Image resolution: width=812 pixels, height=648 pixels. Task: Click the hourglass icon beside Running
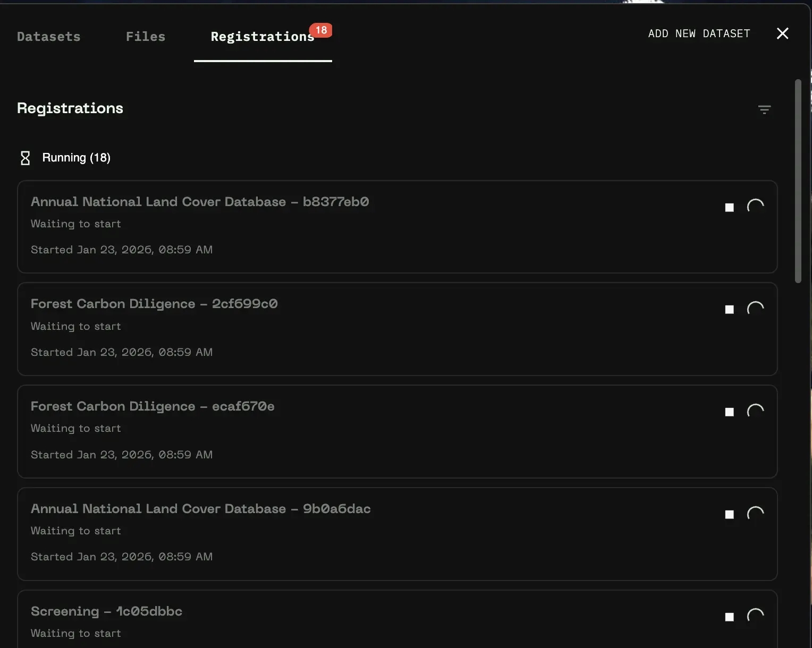[x=25, y=158]
